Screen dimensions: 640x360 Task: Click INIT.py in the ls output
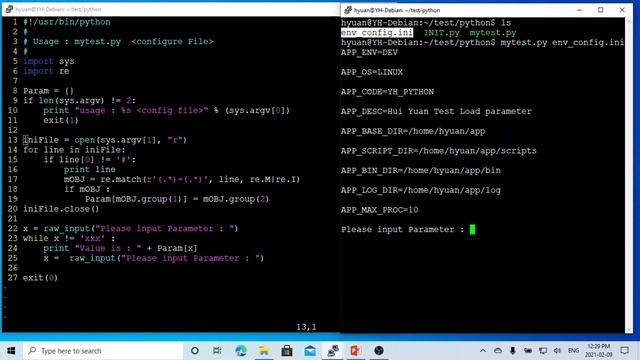point(442,33)
